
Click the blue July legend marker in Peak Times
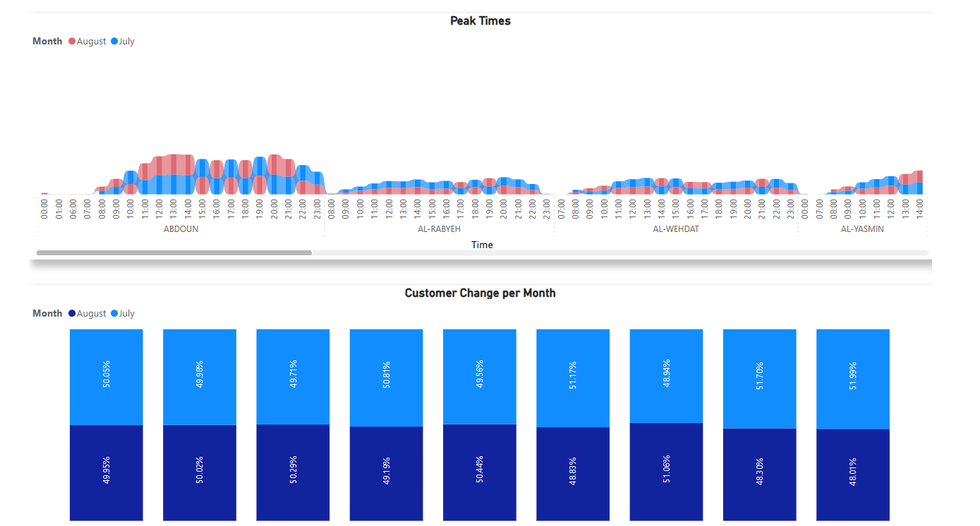[x=114, y=42]
